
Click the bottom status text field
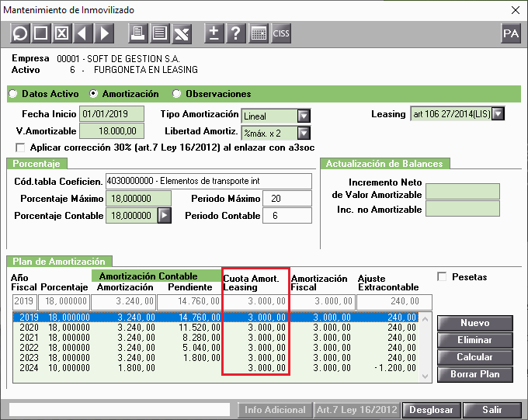pyautogui.click(x=120, y=410)
